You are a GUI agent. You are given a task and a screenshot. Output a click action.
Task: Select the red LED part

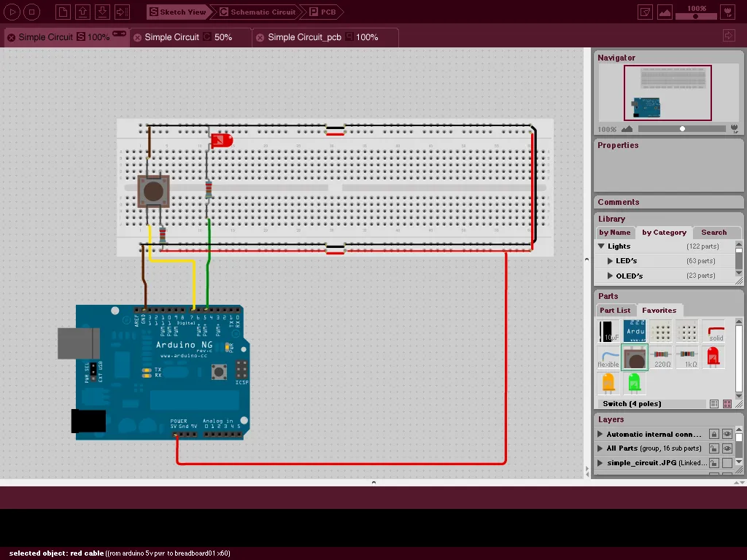(x=713, y=357)
